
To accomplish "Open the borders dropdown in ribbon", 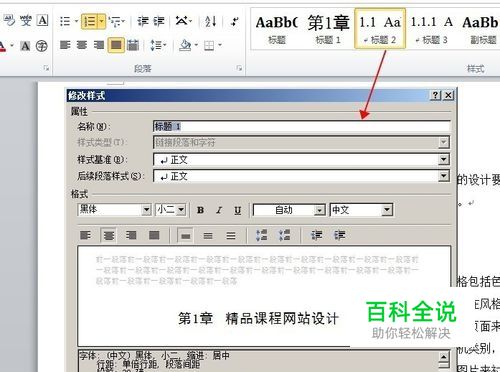I will pyautogui.click(x=220, y=45).
